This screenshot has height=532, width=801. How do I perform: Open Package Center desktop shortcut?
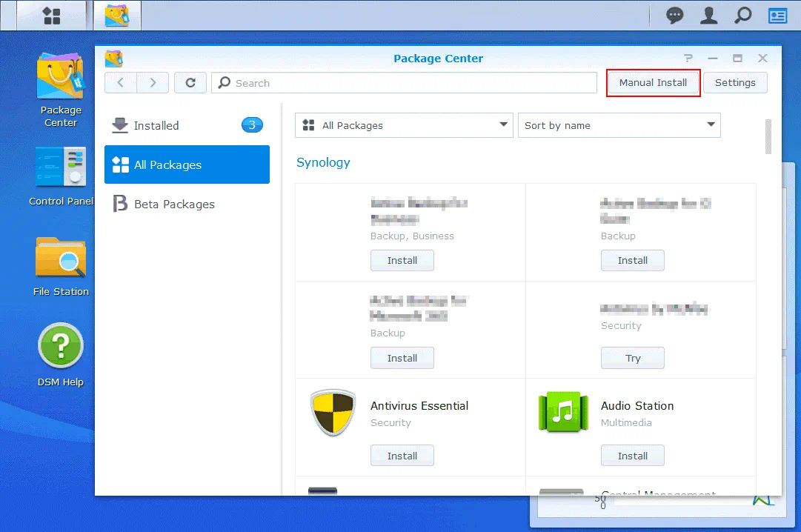point(61,87)
